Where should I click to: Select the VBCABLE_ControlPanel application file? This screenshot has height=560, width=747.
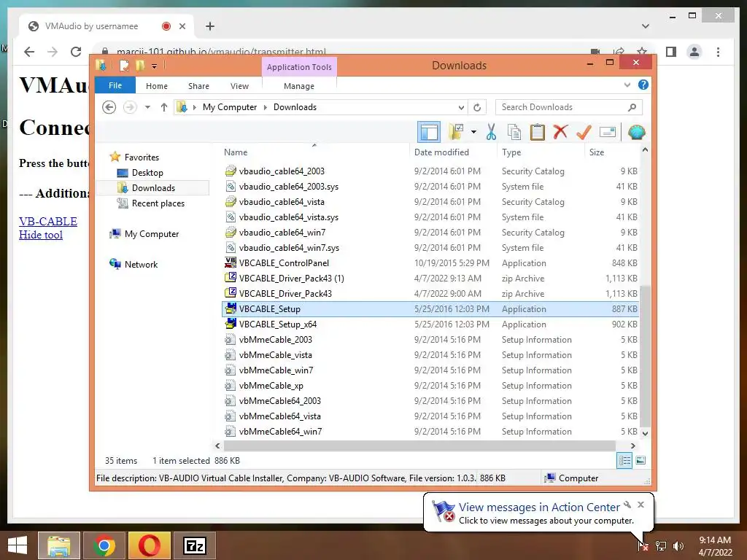point(430,262)
